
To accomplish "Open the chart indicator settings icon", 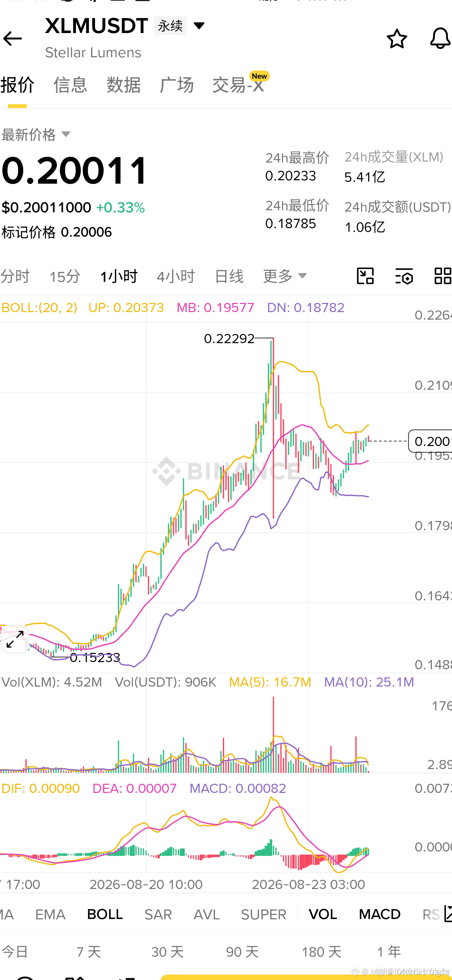I will [404, 276].
